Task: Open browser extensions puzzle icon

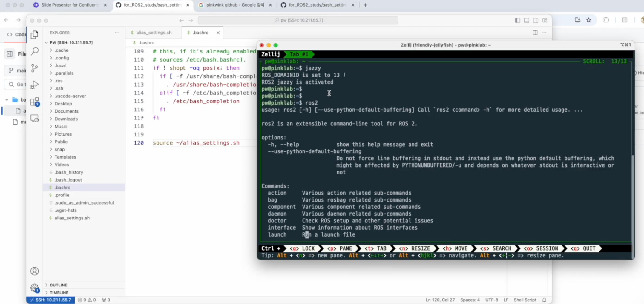Action: pyautogui.click(x=606, y=20)
